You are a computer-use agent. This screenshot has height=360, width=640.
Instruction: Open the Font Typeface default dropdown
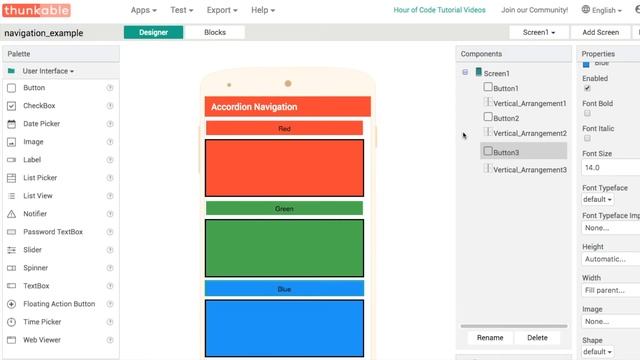click(597, 200)
